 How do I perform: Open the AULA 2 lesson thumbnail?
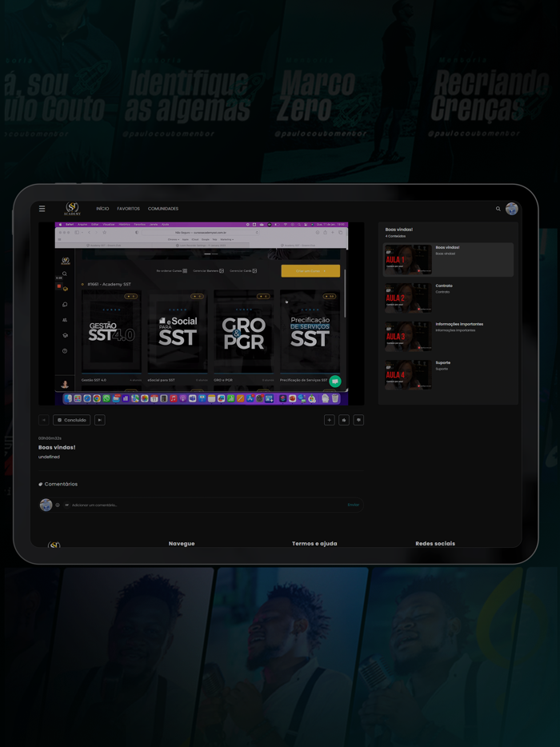[409, 298]
